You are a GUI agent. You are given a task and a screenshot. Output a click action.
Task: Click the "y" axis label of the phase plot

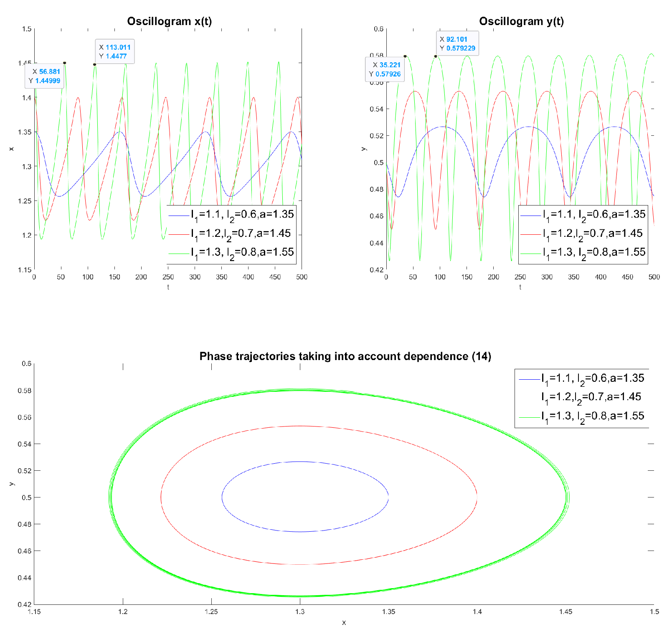pos(12,484)
